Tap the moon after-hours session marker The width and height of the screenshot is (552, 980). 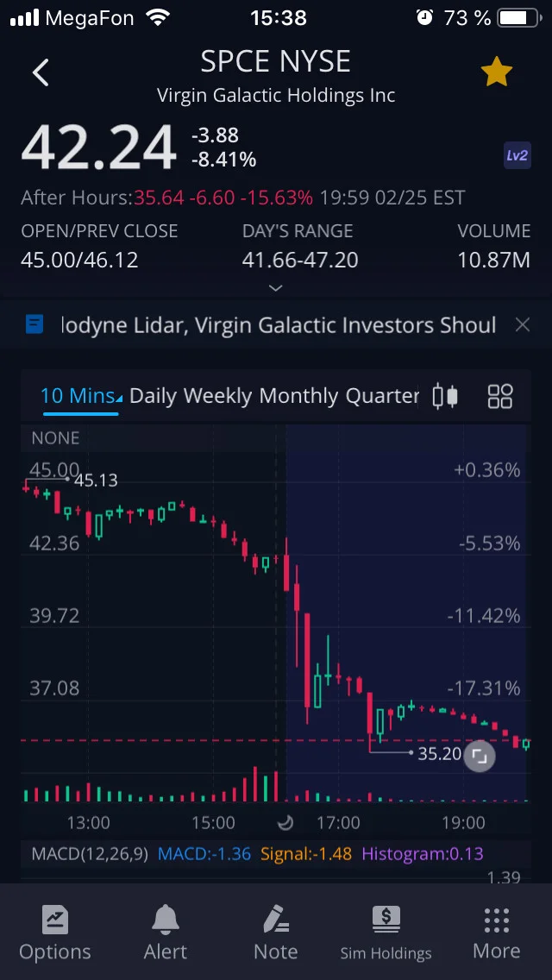coord(285,822)
